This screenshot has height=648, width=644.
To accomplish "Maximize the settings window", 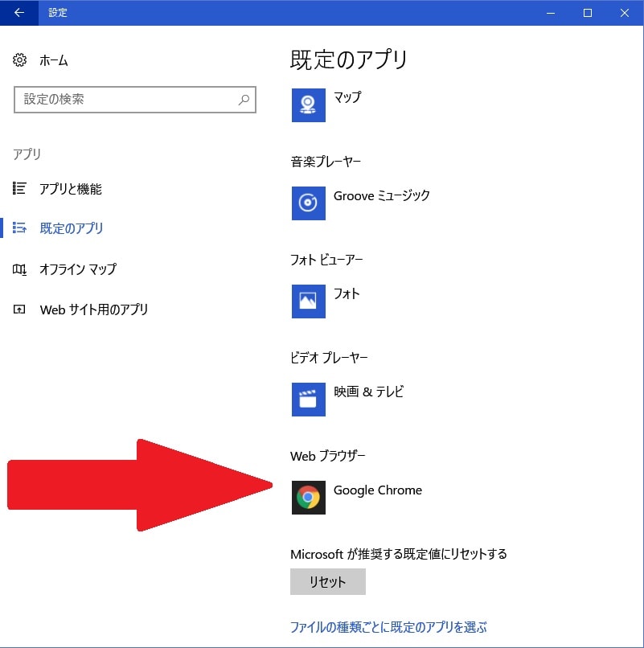I will coord(588,13).
